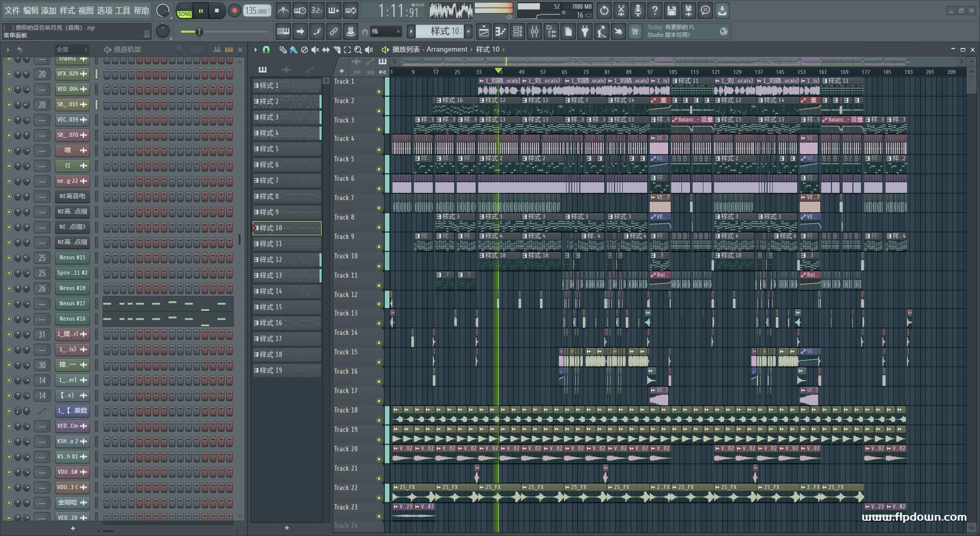This screenshot has width=980, height=536.
Task: Toggle mute LED for Spire channel
Action: tap(9, 273)
